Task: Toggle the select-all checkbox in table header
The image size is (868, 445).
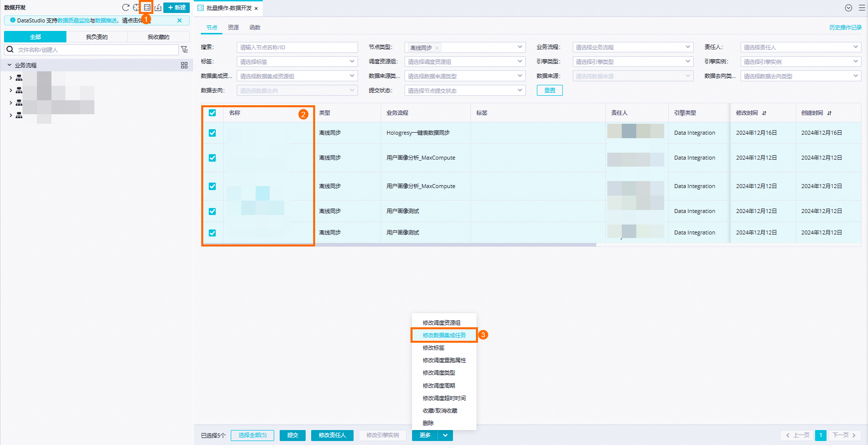Action: click(x=212, y=113)
